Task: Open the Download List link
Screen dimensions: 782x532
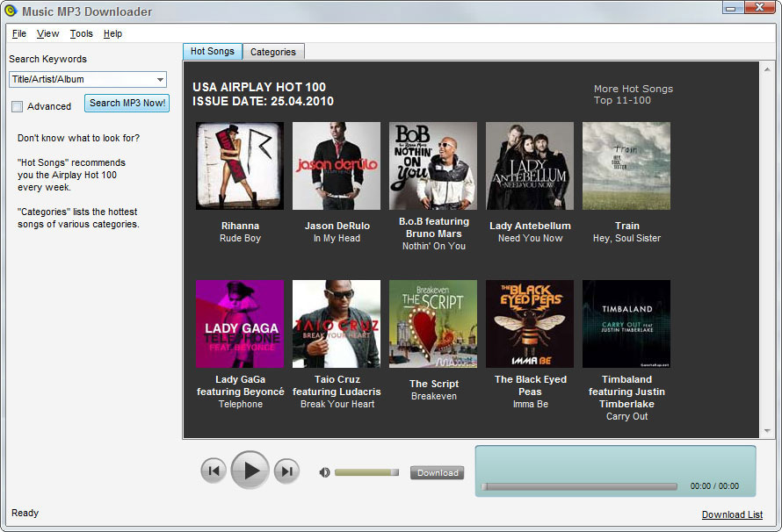Action: [x=732, y=514]
